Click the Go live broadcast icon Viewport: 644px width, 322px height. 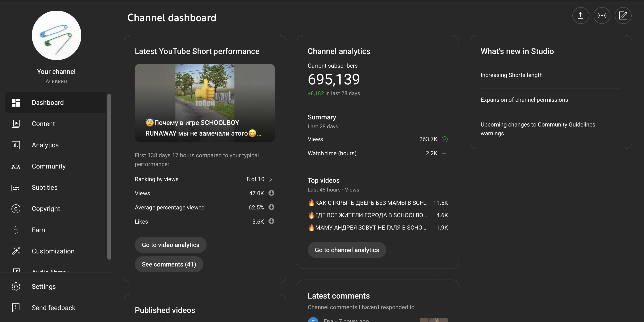602,15
